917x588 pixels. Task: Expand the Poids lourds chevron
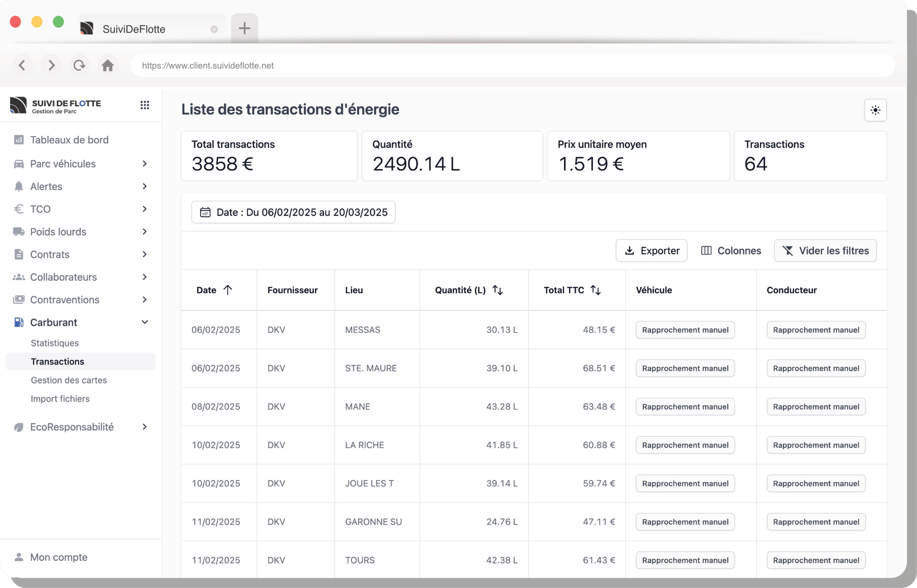[x=144, y=231]
